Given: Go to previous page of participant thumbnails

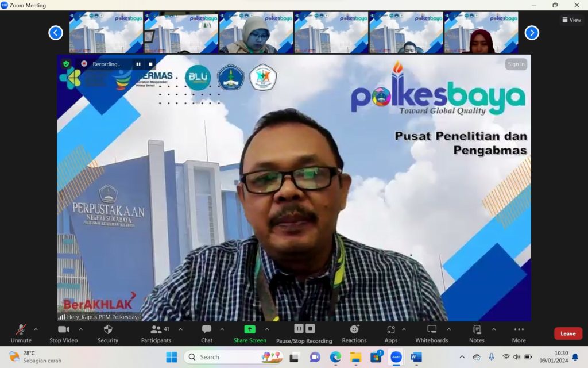Looking at the screenshot, I should (56, 33).
